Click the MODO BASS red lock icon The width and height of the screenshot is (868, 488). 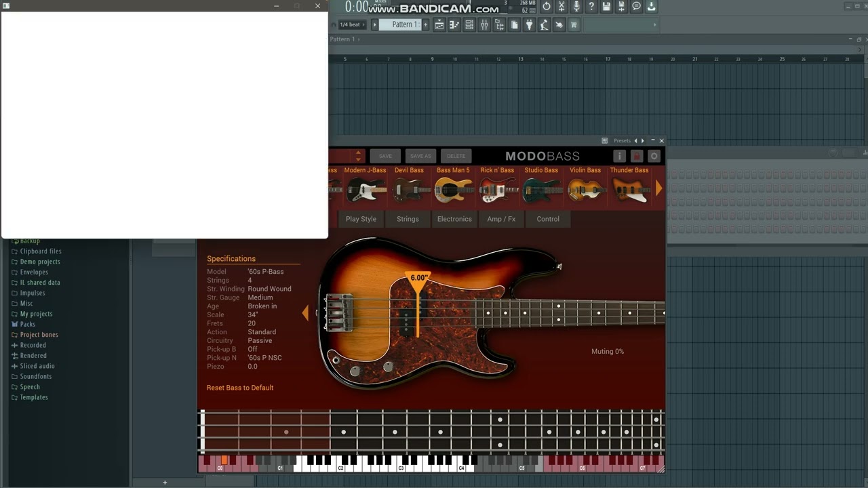tap(637, 156)
